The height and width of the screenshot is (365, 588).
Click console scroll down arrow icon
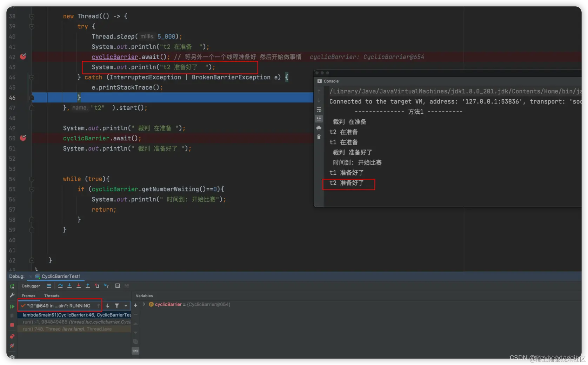click(x=319, y=100)
